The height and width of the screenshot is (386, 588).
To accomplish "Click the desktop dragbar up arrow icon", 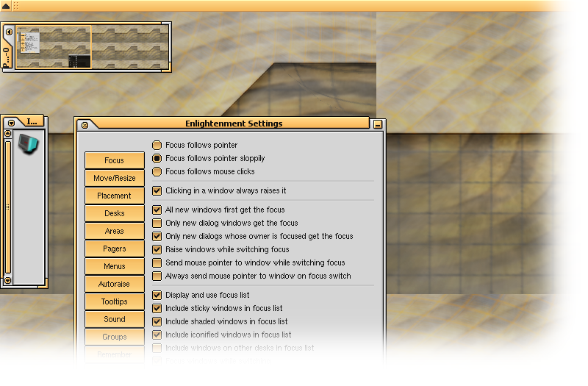I will [x=6, y=6].
